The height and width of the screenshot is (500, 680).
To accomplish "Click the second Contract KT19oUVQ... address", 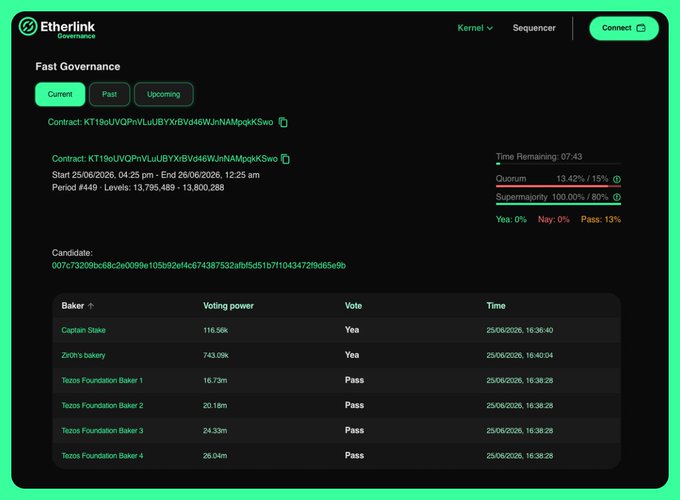I will click(x=165, y=159).
